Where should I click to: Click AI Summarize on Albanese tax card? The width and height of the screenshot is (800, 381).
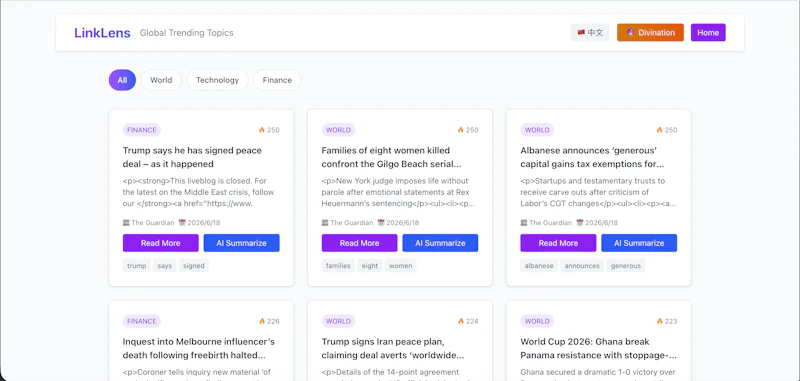(639, 243)
